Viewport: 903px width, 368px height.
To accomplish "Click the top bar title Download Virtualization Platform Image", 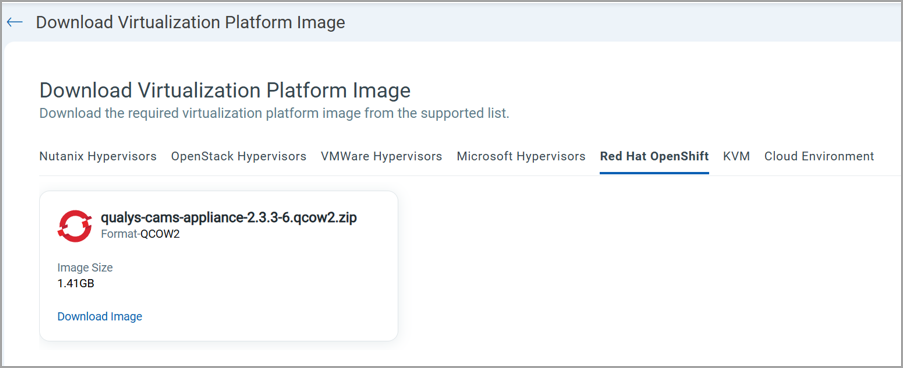I will pyautogui.click(x=191, y=22).
